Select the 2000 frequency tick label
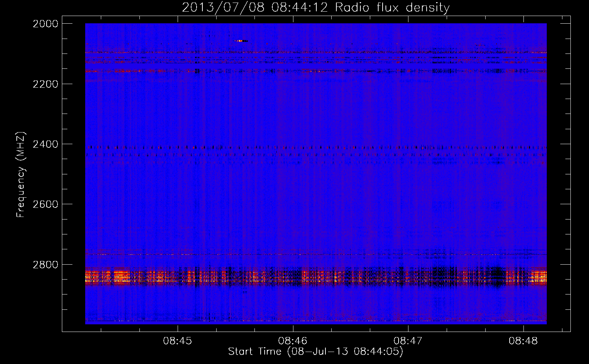This screenshot has height=364, width=589. click(46, 24)
